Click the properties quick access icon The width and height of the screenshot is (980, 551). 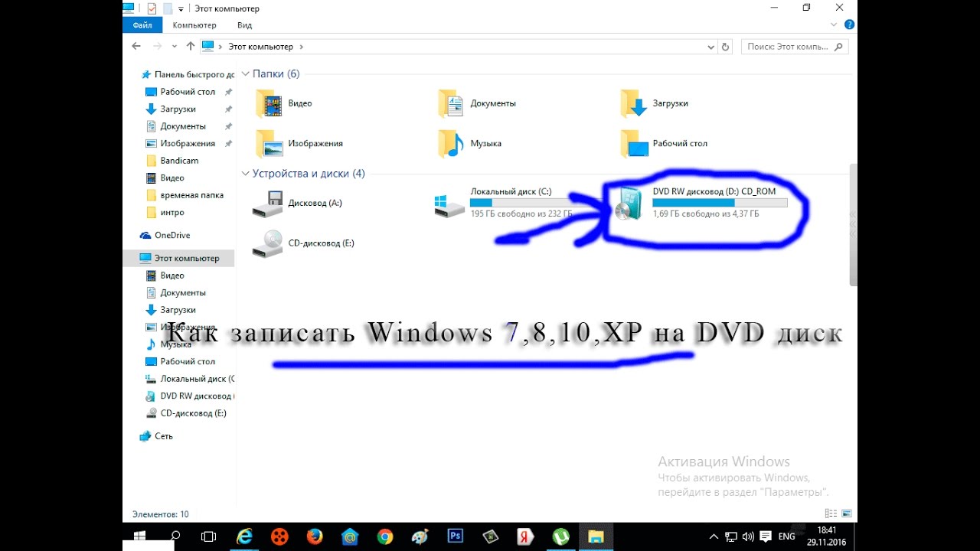[x=152, y=8]
